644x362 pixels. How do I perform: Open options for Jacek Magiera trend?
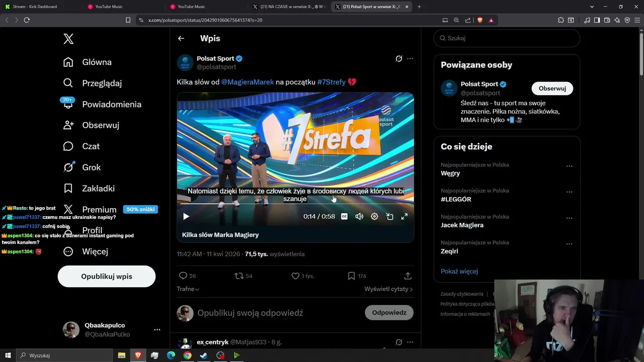coord(569,218)
